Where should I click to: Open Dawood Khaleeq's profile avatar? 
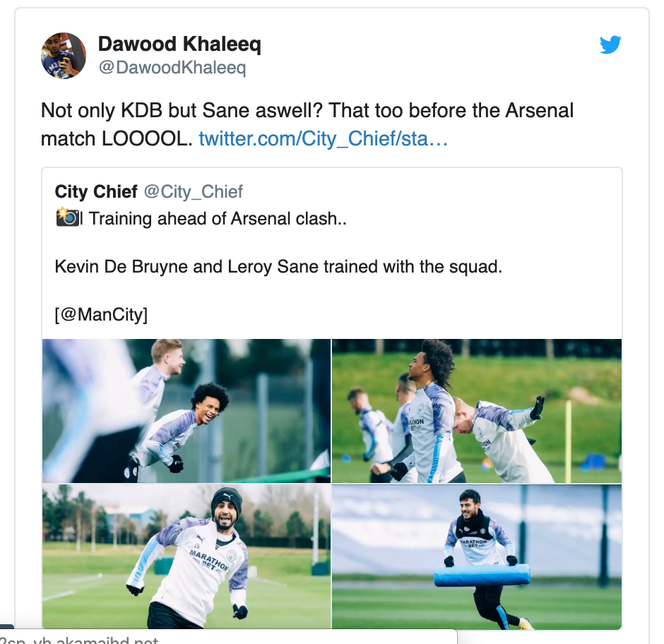point(63,55)
